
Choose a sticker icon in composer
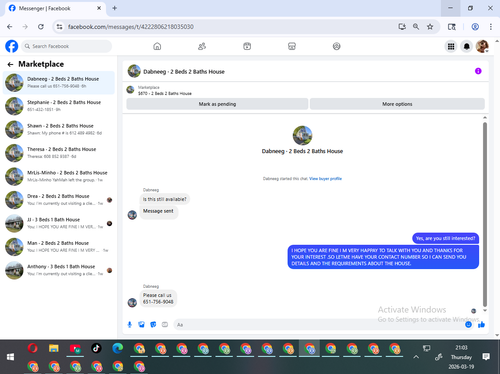coord(153,324)
